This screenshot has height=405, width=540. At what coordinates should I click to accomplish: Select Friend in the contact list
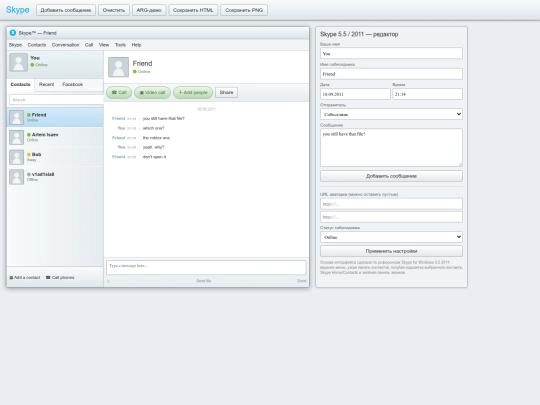tap(55, 117)
